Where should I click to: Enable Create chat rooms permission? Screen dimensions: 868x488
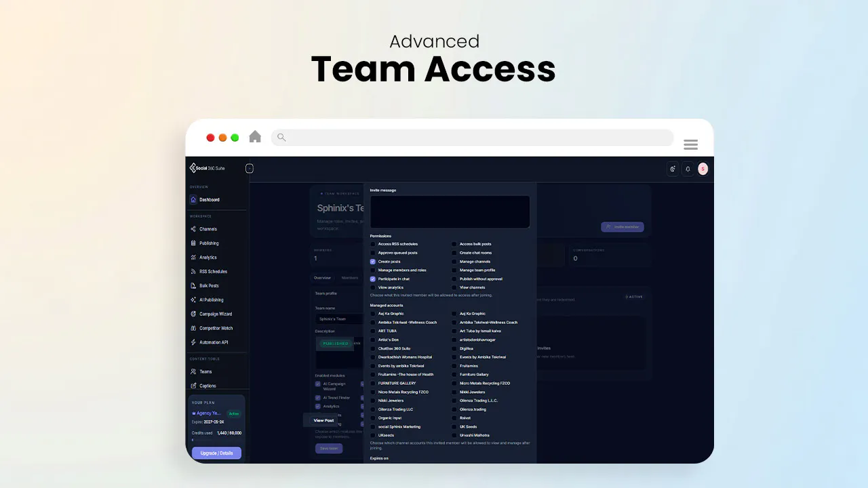pos(454,253)
